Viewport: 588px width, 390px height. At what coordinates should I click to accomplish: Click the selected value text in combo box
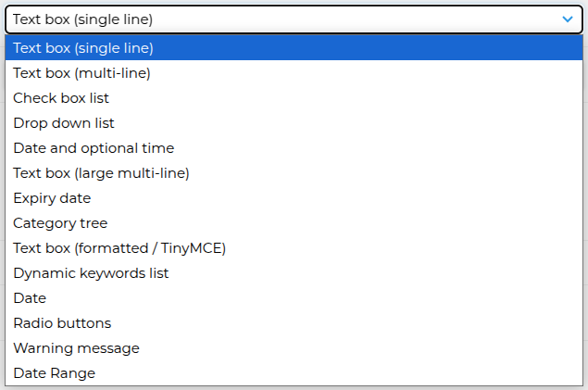point(83,19)
